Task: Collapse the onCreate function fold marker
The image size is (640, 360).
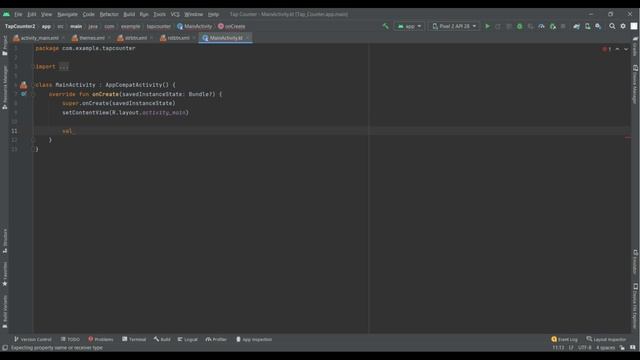Action: tap(34, 94)
